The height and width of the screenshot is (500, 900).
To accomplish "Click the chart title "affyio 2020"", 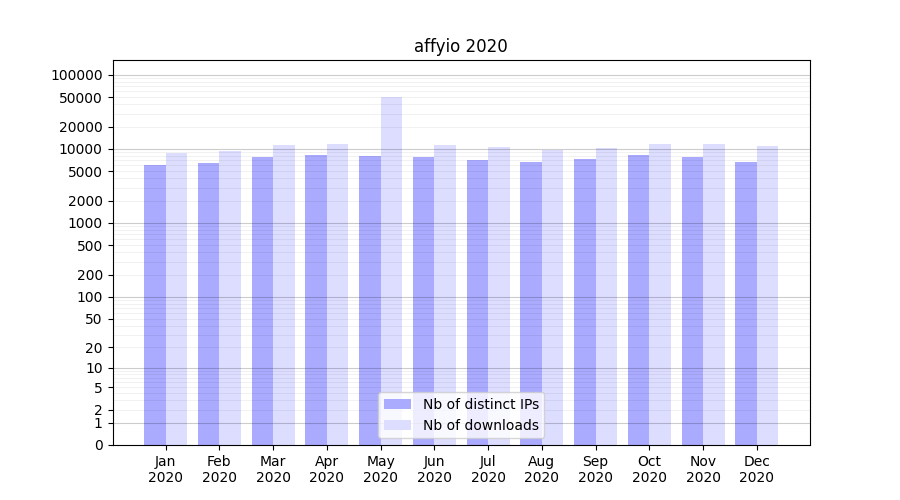I will tap(460, 46).
